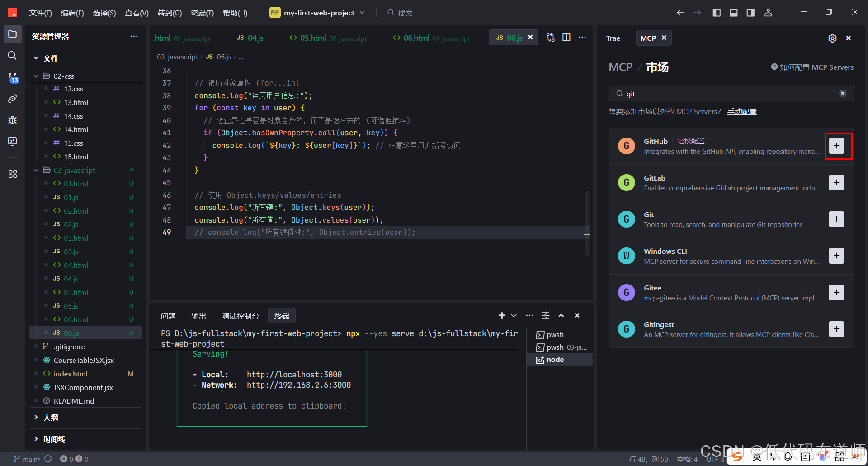Add the GitHub MCP server

836,146
